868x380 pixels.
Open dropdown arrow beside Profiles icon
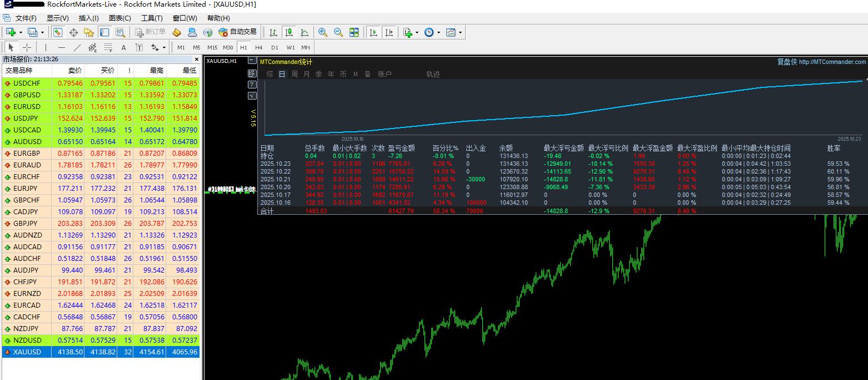[x=42, y=32]
